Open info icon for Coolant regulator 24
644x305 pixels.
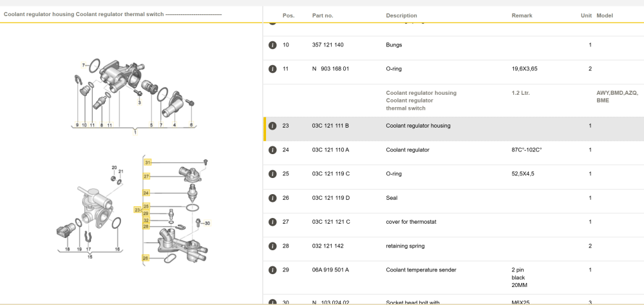(x=272, y=150)
